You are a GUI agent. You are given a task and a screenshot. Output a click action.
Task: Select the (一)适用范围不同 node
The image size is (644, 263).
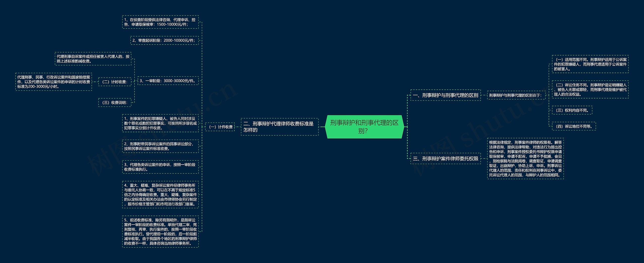coord(590,64)
